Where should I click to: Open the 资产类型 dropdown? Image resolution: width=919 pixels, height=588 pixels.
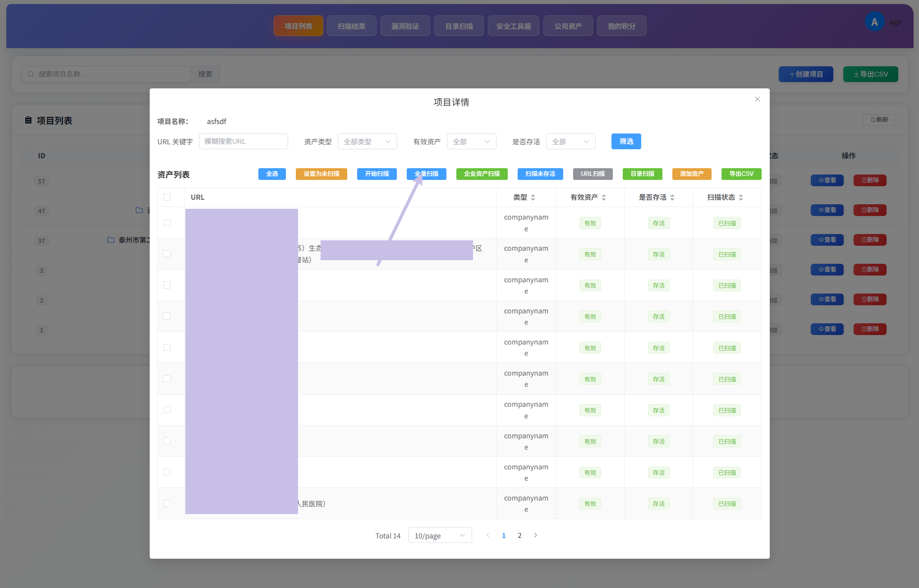367,142
